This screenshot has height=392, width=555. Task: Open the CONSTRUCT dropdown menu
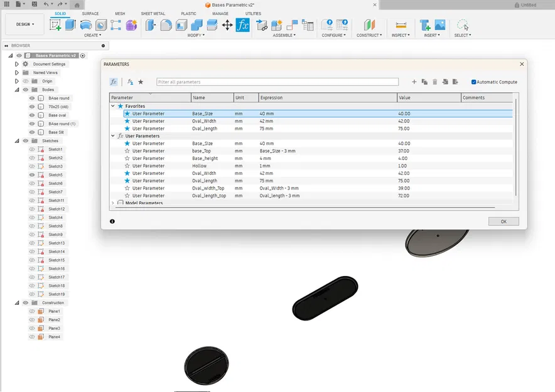pos(369,35)
